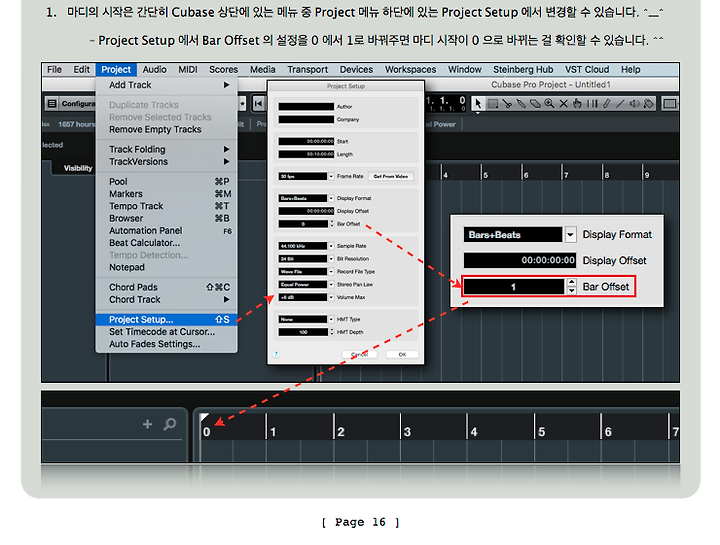
Task: Open the HMT Type dropdown
Action: pyautogui.click(x=331, y=319)
